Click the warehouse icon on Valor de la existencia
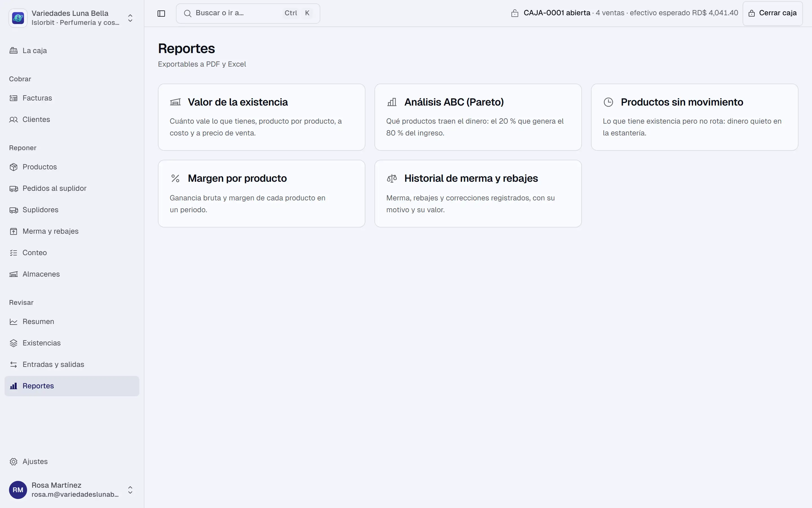 pyautogui.click(x=175, y=102)
